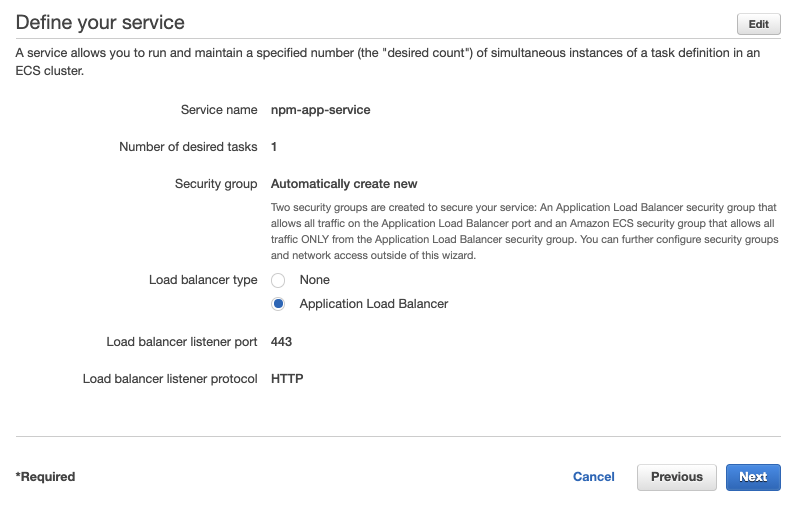
Task: Click the desired tasks value 1
Action: pos(274,147)
